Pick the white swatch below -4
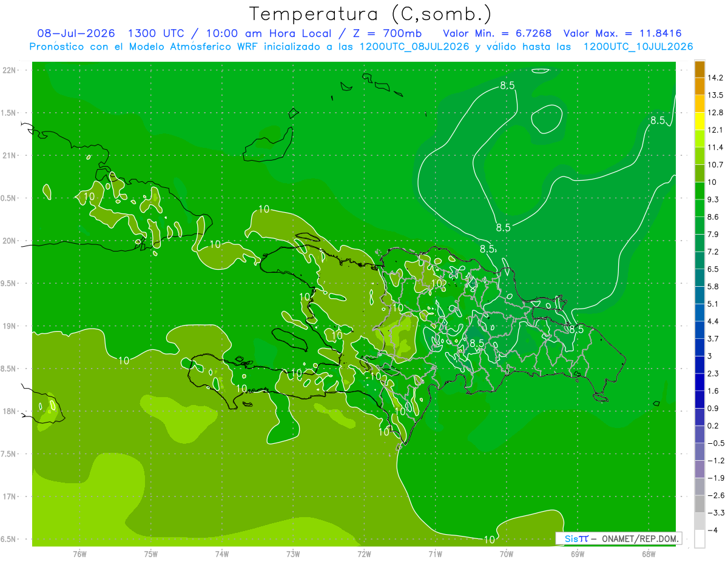Viewport: 728px width, 562px height. coord(699,538)
